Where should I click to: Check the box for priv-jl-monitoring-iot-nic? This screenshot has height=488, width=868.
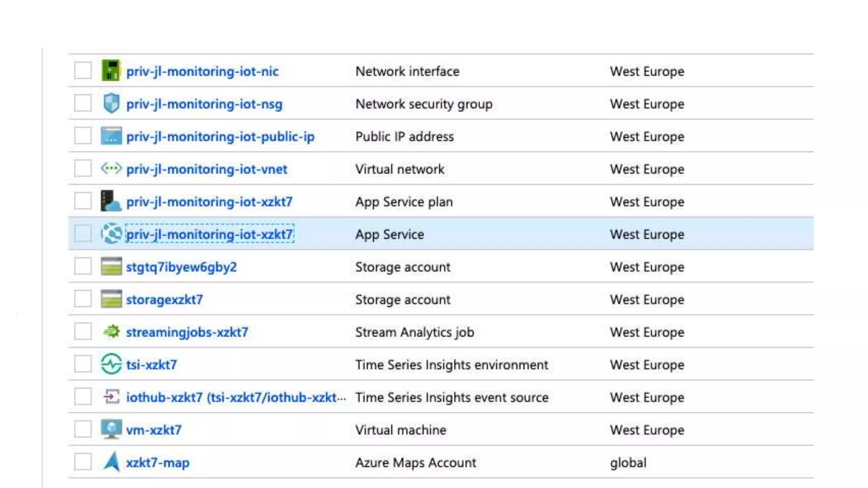[83, 71]
